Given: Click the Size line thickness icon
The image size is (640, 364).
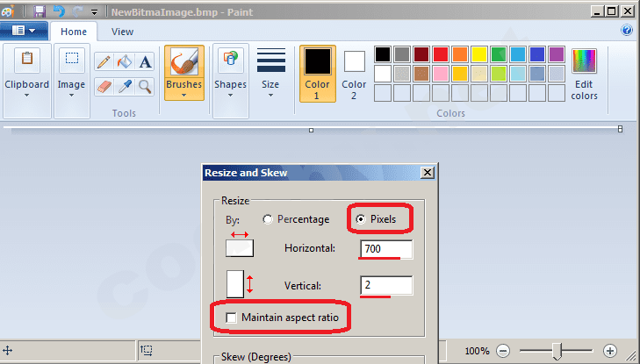Looking at the screenshot, I should pos(271,61).
